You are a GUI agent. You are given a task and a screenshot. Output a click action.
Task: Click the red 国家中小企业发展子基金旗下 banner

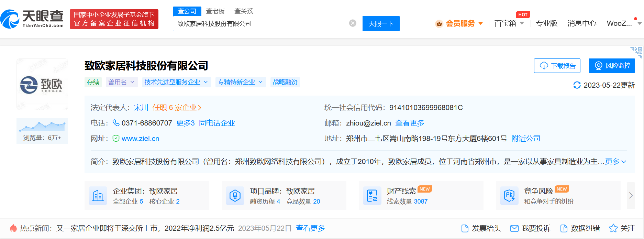coord(114,19)
